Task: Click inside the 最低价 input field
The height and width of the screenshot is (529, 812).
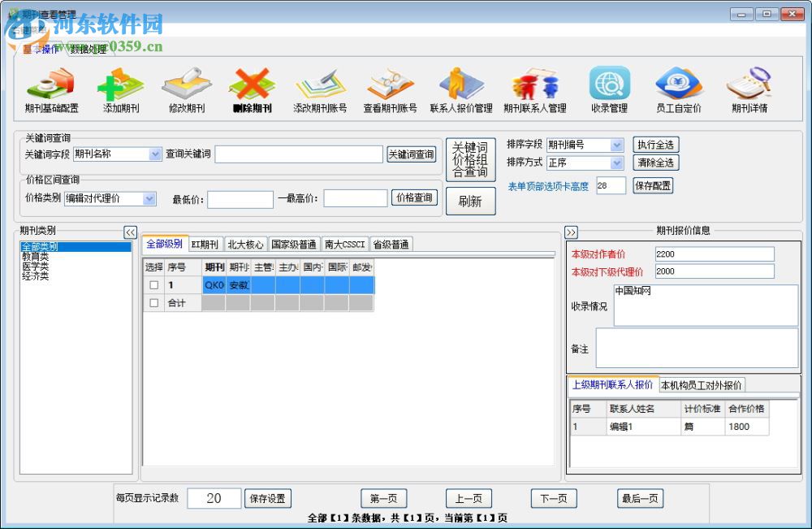Action: coord(240,197)
